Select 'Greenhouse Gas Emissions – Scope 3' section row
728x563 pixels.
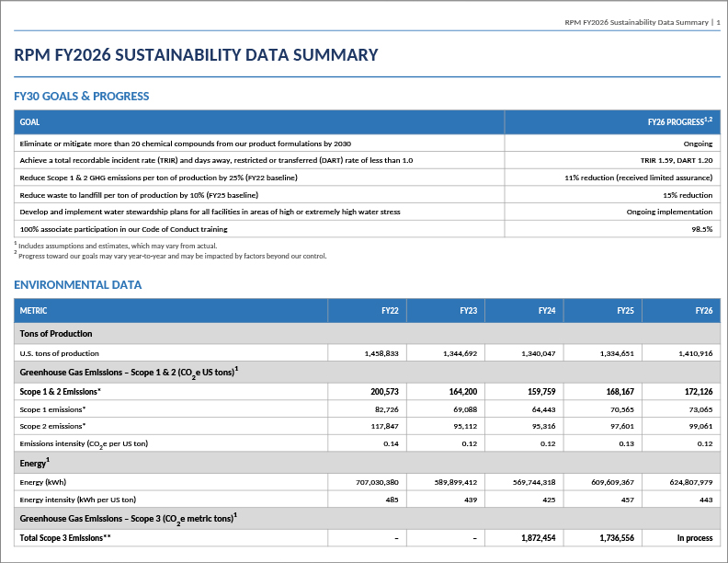pos(367,519)
